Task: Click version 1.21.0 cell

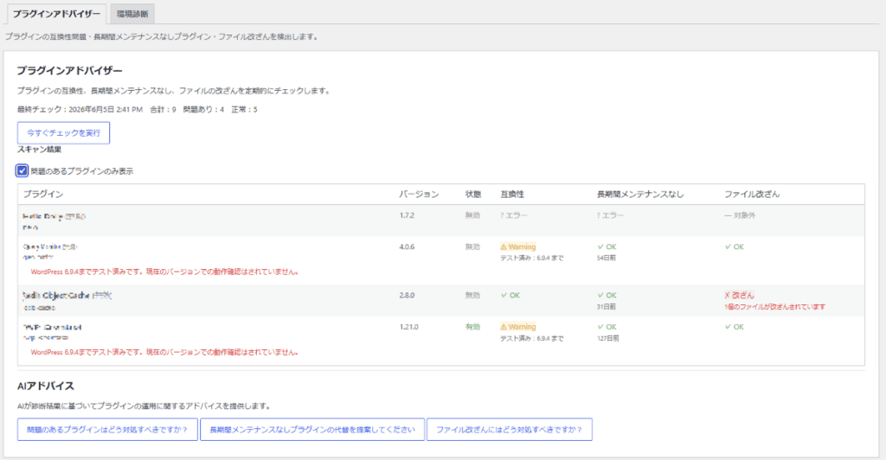Action: (x=409, y=327)
